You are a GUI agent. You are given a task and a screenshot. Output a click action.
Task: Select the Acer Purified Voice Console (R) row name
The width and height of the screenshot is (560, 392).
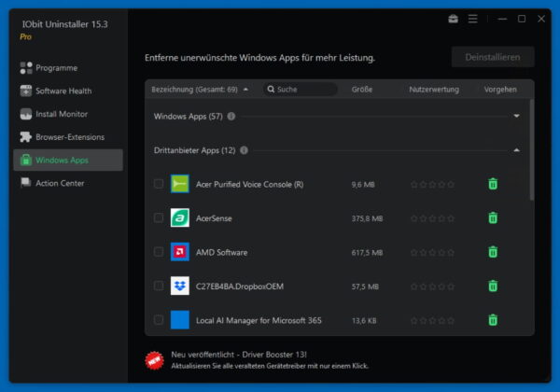[249, 184]
